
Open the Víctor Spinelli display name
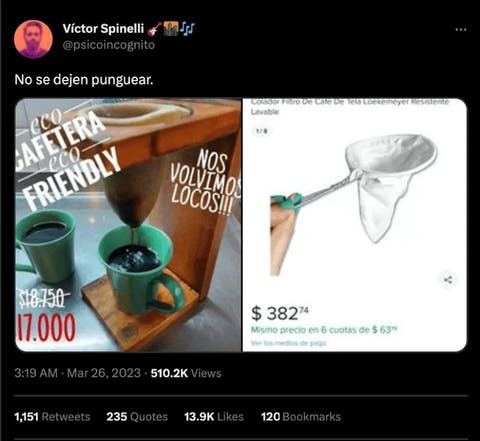(x=103, y=29)
